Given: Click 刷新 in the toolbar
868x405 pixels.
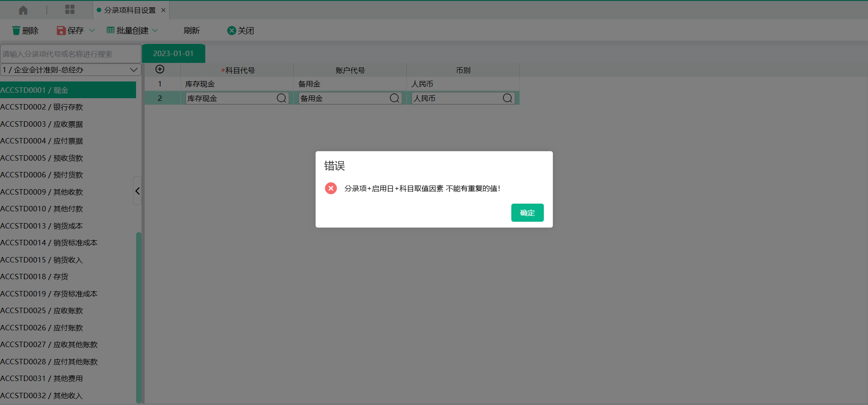Looking at the screenshot, I should 192,30.
